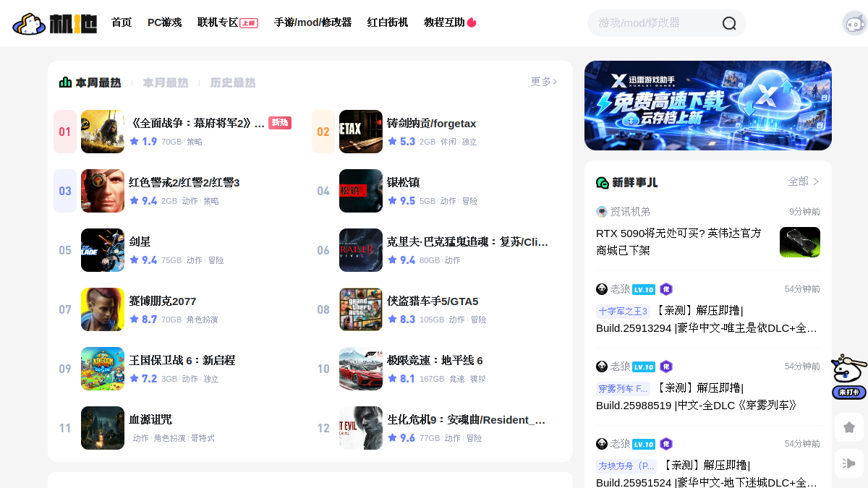The height and width of the screenshot is (488, 868).
Task: Click the 新热 tag on 全面战争
Action: 280,123
